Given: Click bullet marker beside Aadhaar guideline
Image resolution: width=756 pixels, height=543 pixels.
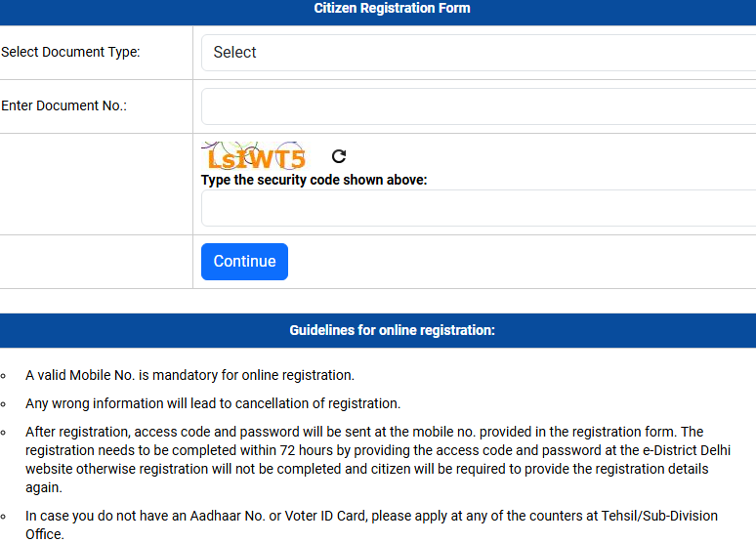Looking at the screenshot, I should point(3,517).
